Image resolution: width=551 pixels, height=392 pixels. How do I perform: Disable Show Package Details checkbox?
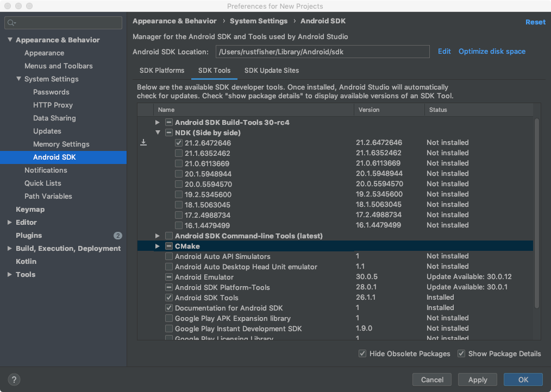click(x=461, y=353)
